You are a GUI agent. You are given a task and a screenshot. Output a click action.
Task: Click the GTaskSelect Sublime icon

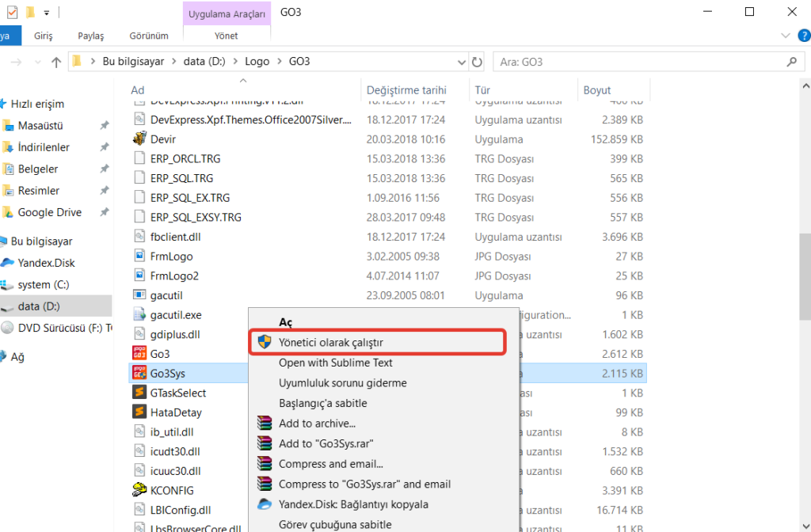[x=139, y=393]
